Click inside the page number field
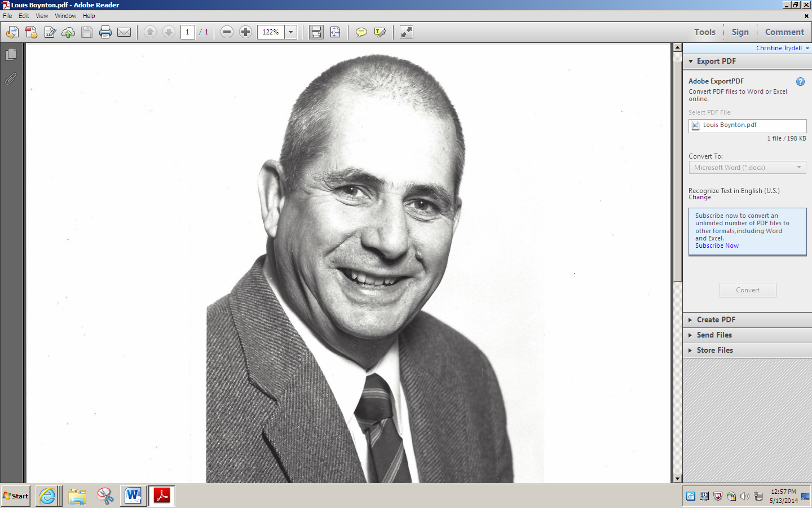Viewport: 812px width, 508px height. click(187, 32)
